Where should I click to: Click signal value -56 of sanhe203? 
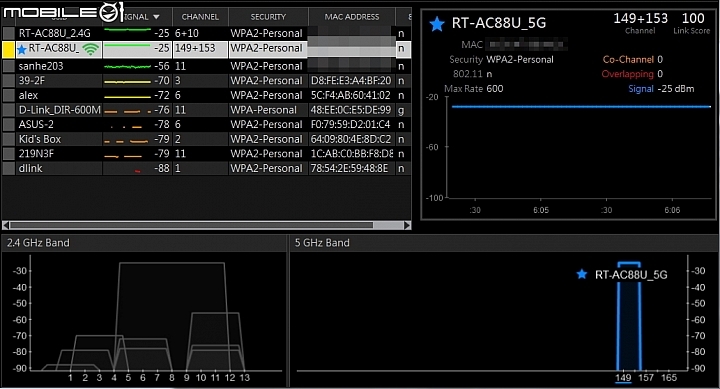point(162,66)
